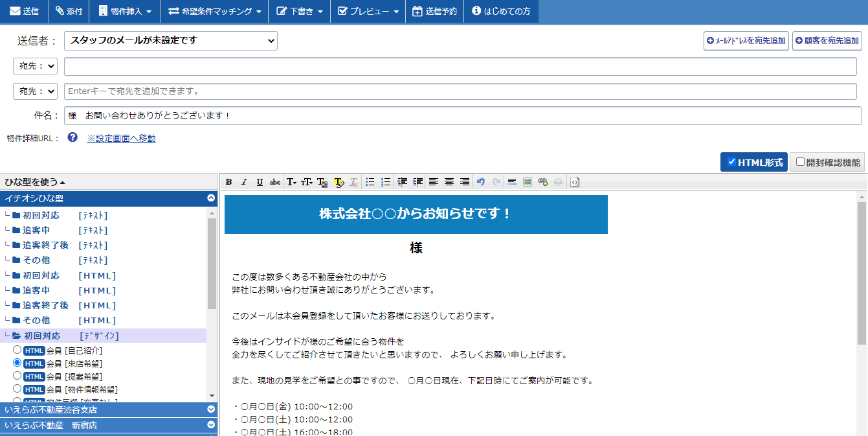Open the 送信者 dropdown
Screen dimensions: 868x436
point(171,40)
